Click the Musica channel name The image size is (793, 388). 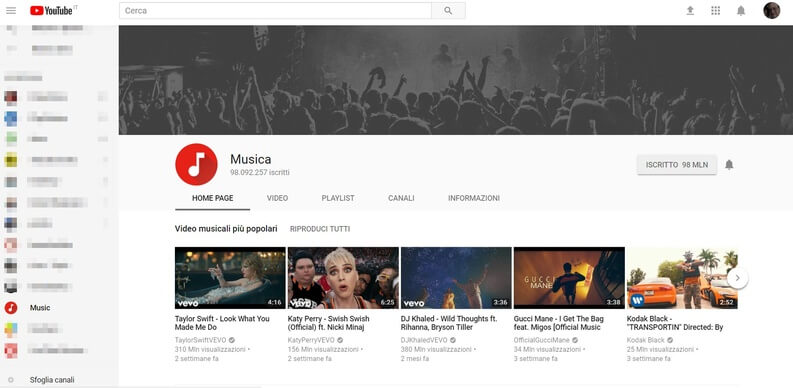point(250,159)
